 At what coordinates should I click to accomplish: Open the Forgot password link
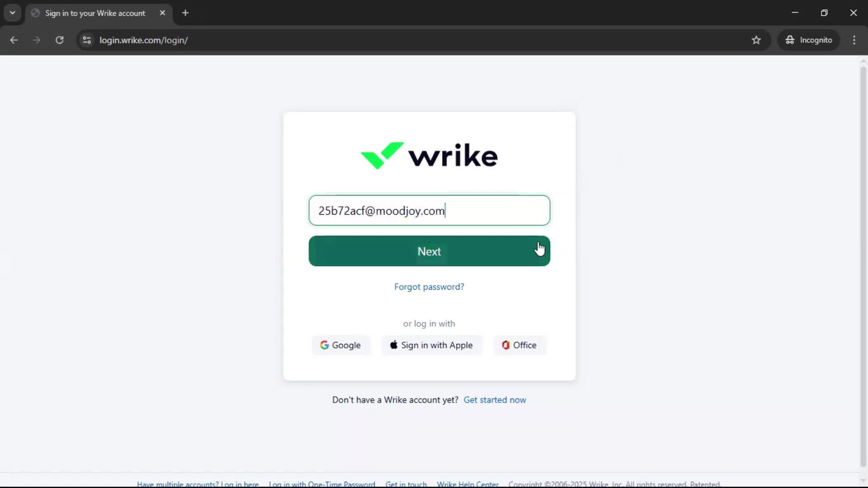429,287
